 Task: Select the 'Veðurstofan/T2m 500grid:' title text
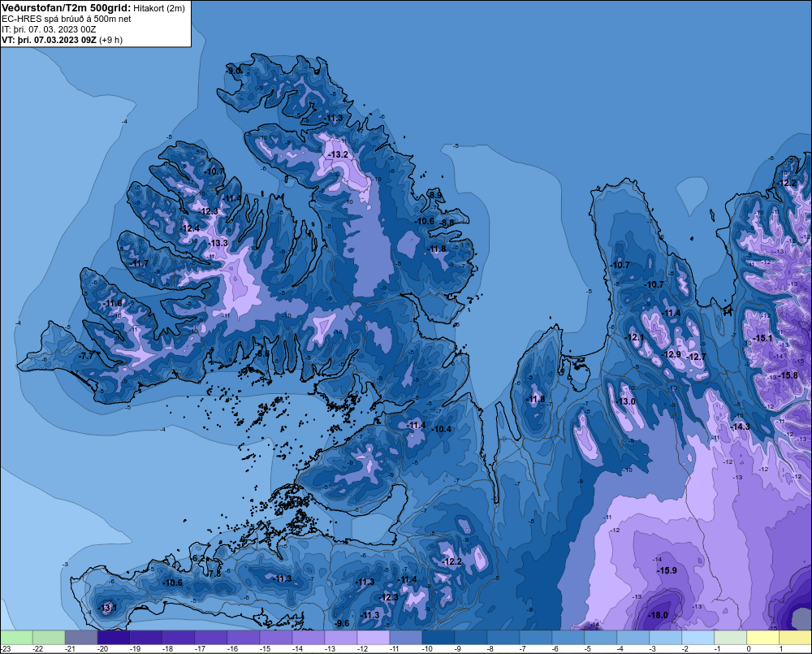[x=67, y=8]
